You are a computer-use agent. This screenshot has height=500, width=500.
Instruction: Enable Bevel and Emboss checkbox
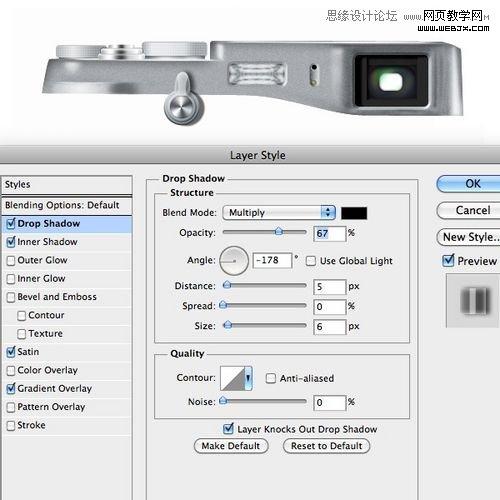[x=11, y=297]
